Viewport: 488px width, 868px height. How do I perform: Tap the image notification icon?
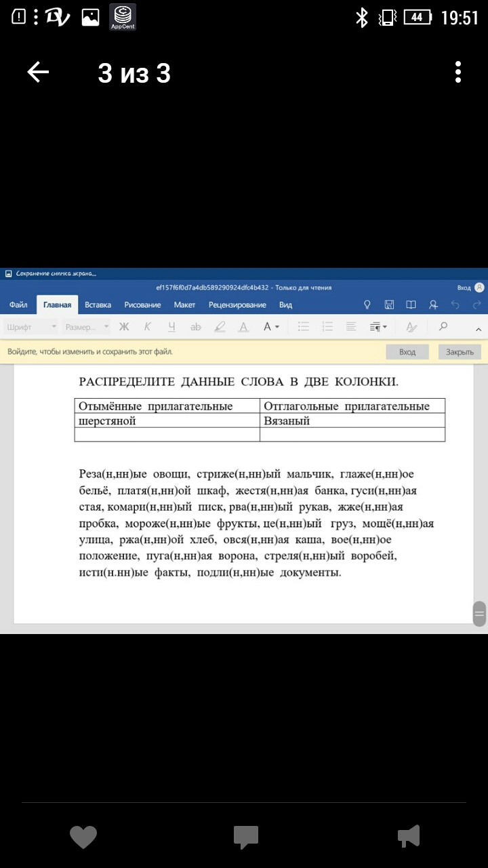(x=90, y=17)
